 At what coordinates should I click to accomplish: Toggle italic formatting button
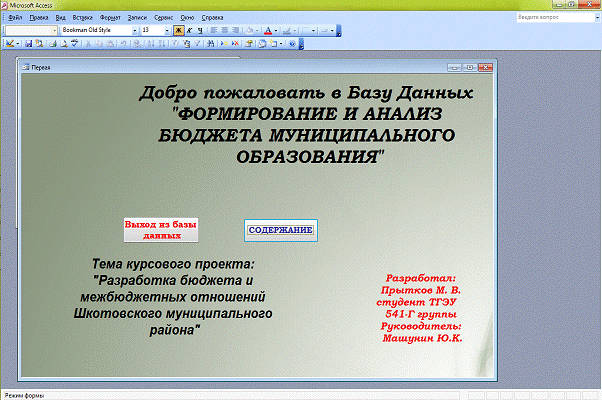point(189,31)
